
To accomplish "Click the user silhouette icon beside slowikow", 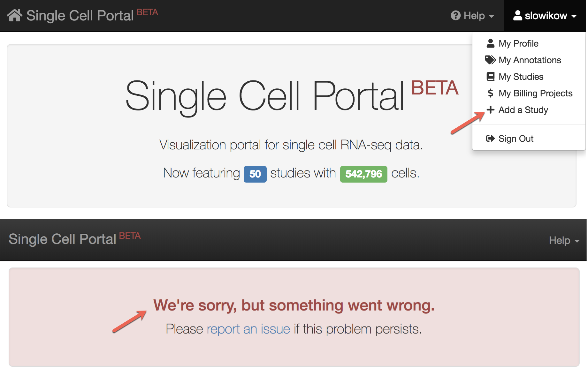I will 518,15.
